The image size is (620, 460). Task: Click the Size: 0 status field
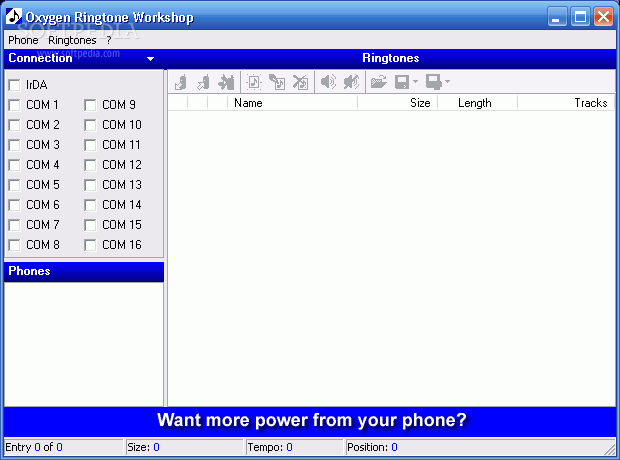(x=184, y=447)
